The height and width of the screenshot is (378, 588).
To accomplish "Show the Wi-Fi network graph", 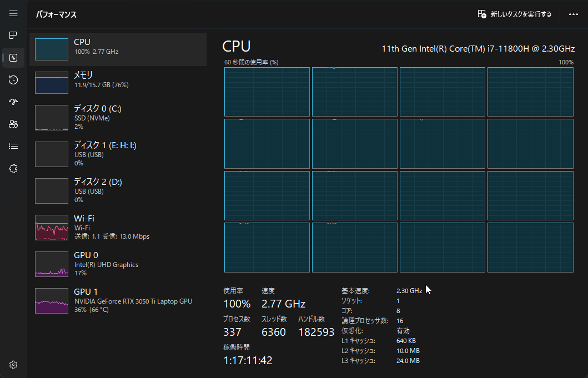I will pos(118,227).
